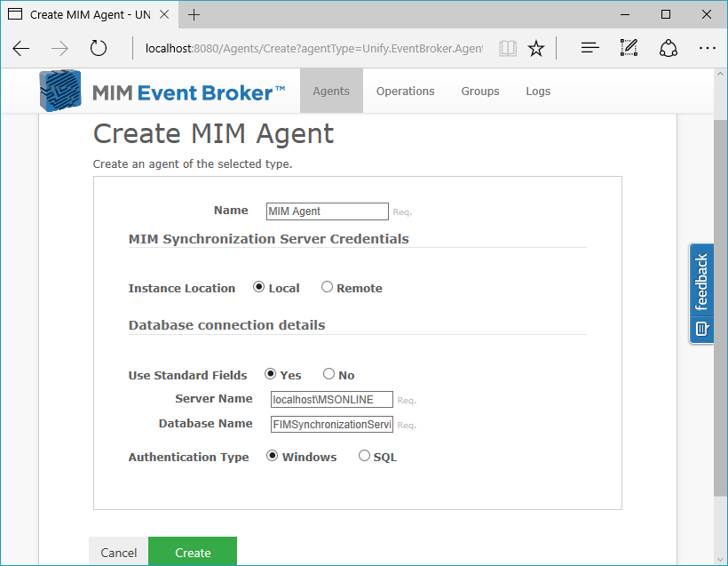Choose No for Use Standard Fields
728x566 pixels.
click(x=328, y=374)
